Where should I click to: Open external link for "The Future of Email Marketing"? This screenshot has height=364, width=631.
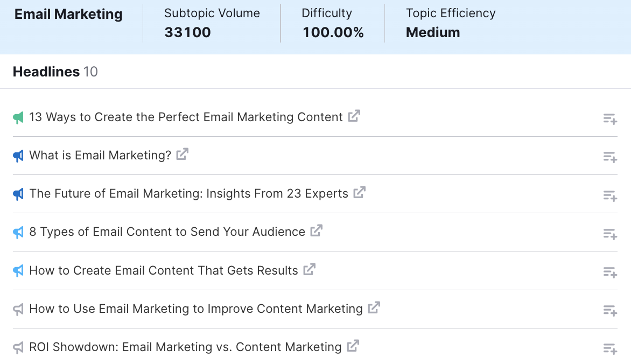point(359,192)
